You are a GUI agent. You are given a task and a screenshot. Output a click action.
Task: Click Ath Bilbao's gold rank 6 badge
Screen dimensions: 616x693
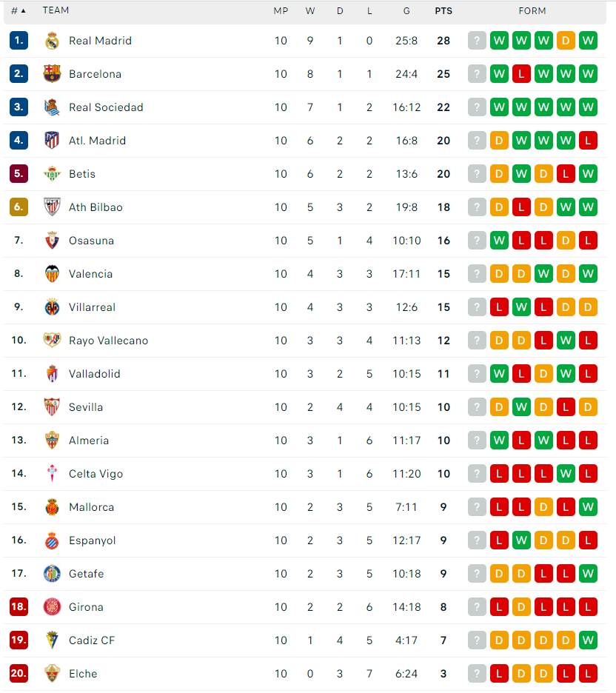[19, 207]
